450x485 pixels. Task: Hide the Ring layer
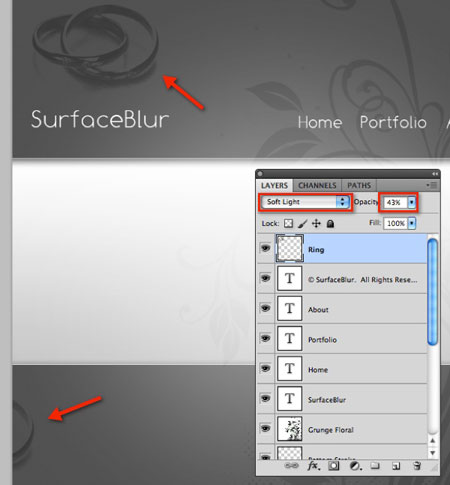click(265, 248)
